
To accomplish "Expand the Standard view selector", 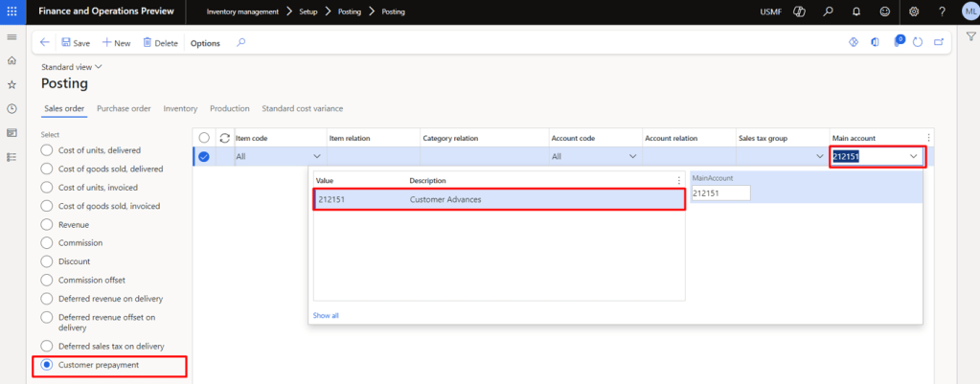I will [x=72, y=67].
